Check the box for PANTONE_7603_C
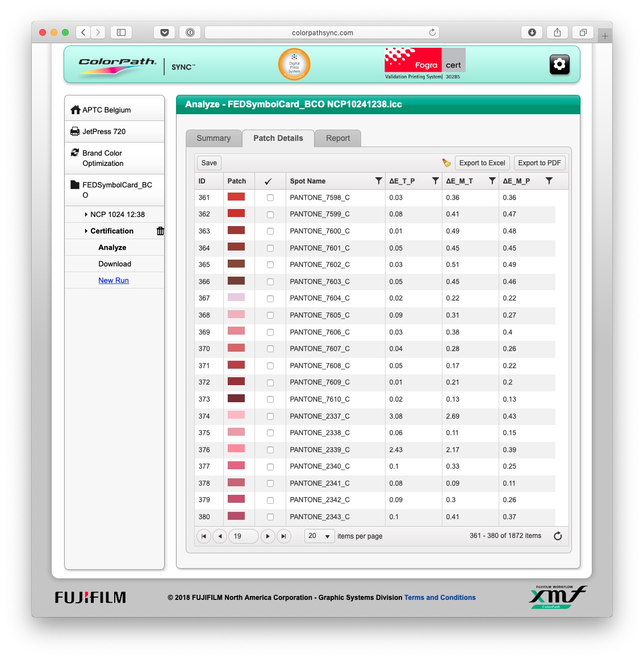This screenshot has height=659, width=644. pos(270,282)
